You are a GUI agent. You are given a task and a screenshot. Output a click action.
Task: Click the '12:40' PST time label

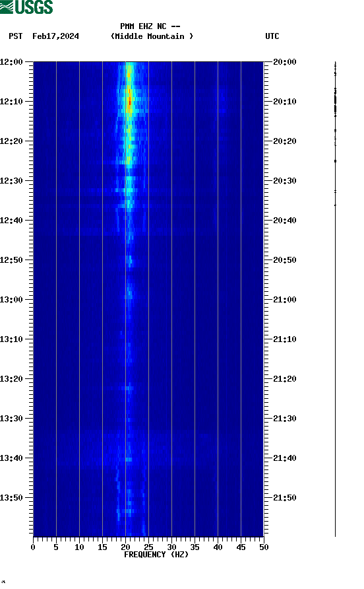coord(11,221)
